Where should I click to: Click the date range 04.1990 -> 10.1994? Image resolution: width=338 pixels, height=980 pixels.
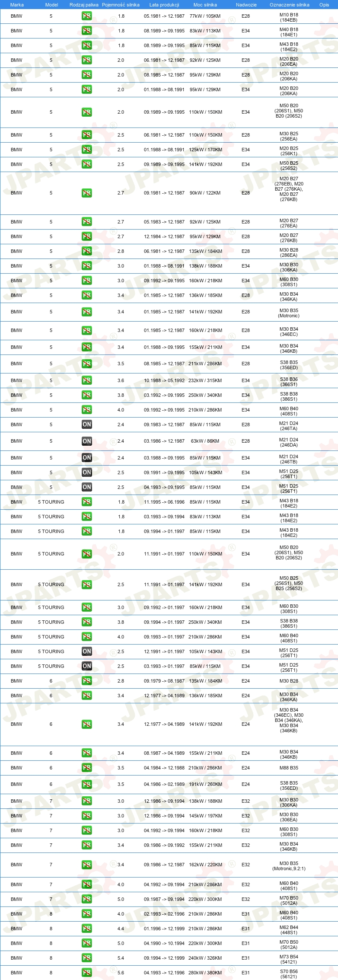click(164, 943)
